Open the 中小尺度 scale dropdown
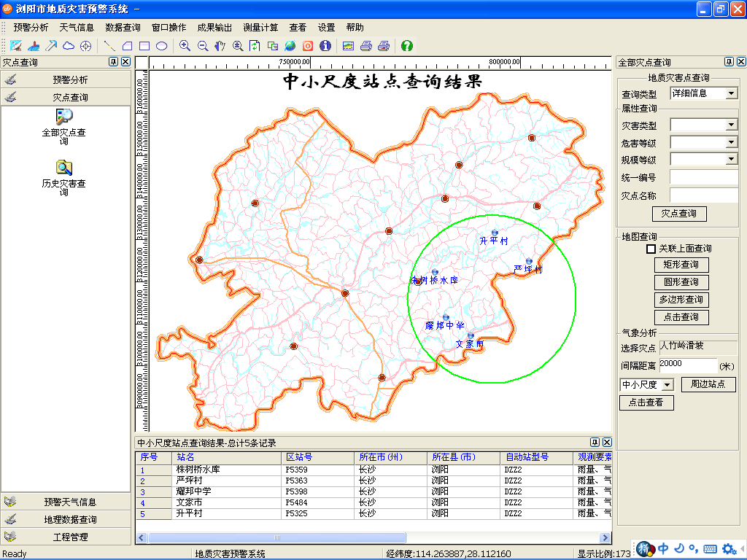The width and height of the screenshot is (747, 560). point(667,385)
